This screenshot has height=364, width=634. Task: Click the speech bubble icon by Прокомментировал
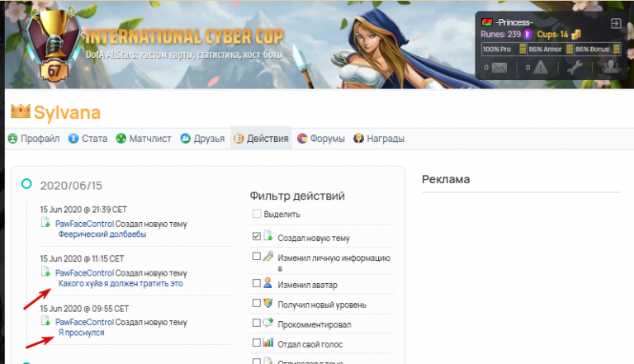(x=268, y=323)
